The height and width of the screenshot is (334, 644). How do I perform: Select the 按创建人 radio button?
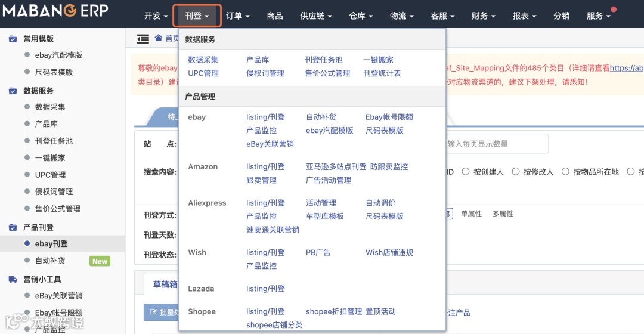point(465,172)
